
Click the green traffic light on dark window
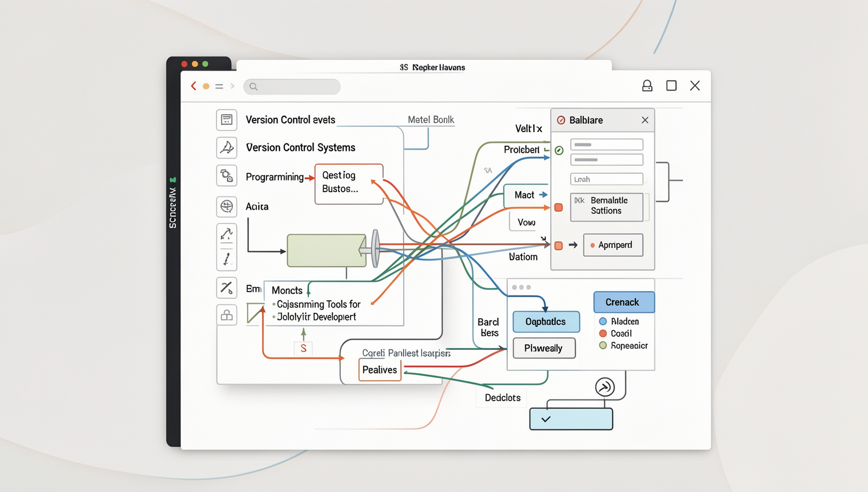coord(205,64)
